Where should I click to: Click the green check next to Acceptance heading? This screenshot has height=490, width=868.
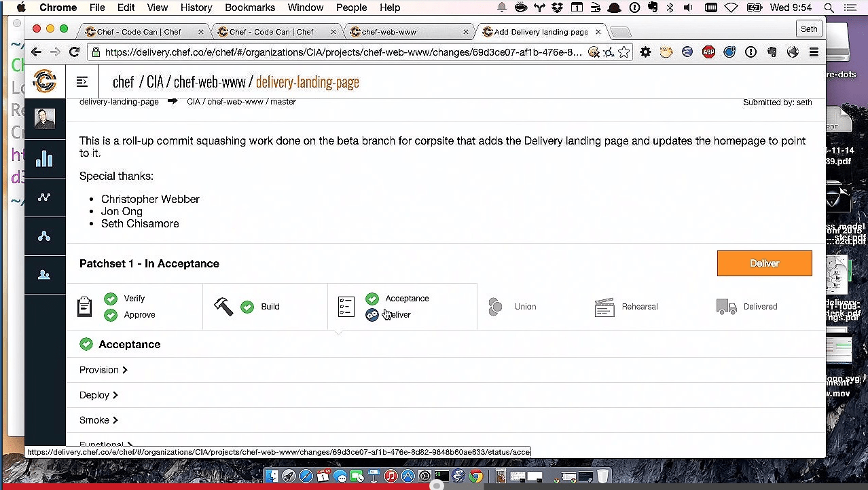coord(86,344)
